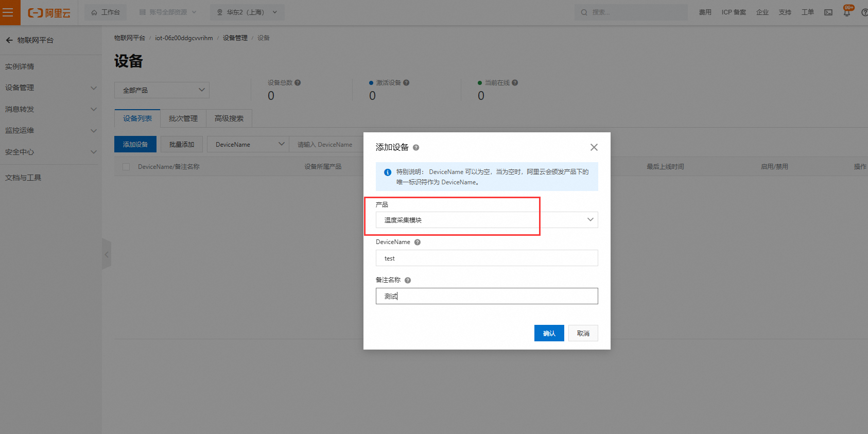Click the help icon next to 备注名称
868x434 pixels.
click(x=408, y=281)
